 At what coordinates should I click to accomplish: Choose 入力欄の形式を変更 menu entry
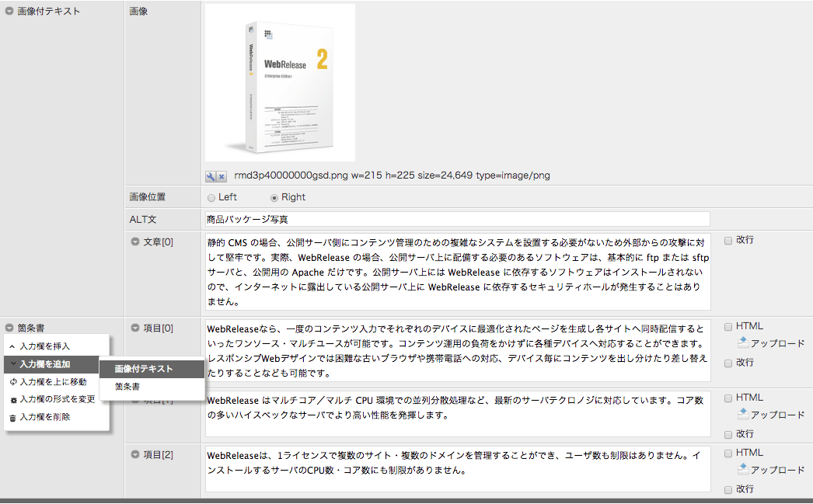pos(56,399)
